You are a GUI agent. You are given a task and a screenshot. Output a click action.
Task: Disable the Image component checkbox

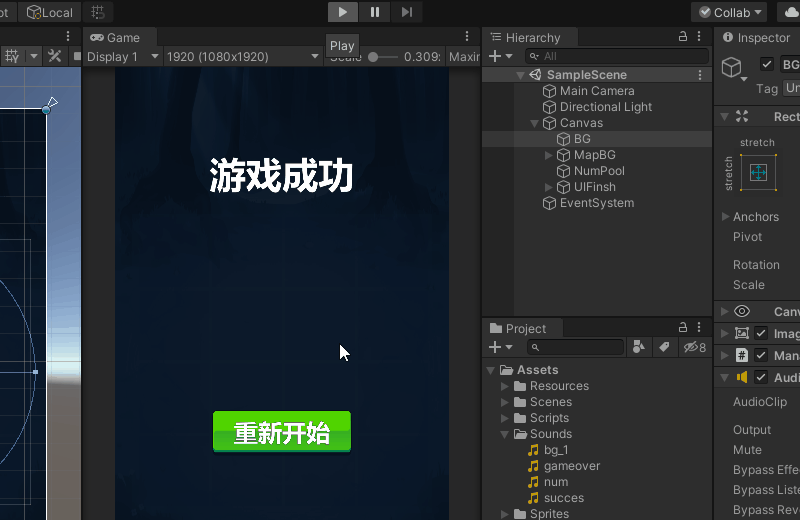click(761, 333)
